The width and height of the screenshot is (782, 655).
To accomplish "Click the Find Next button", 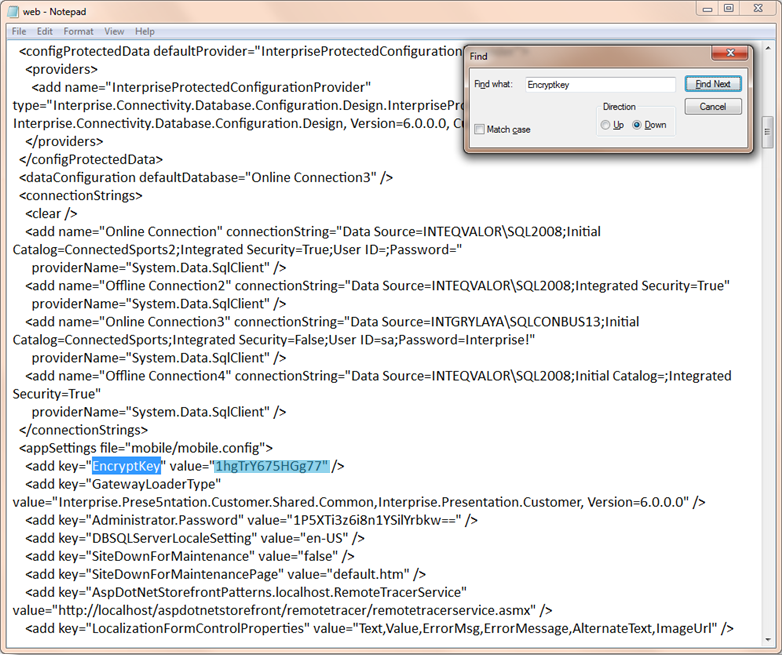I will [712, 85].
